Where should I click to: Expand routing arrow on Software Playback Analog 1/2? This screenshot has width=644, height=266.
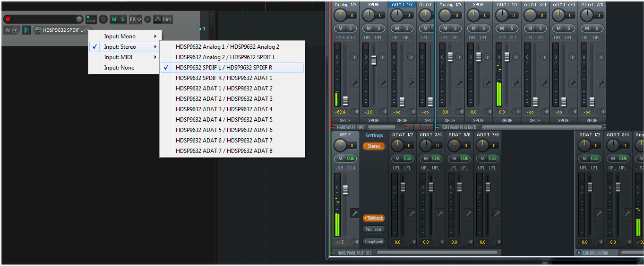pyautogui.click(x=462, y=112)
